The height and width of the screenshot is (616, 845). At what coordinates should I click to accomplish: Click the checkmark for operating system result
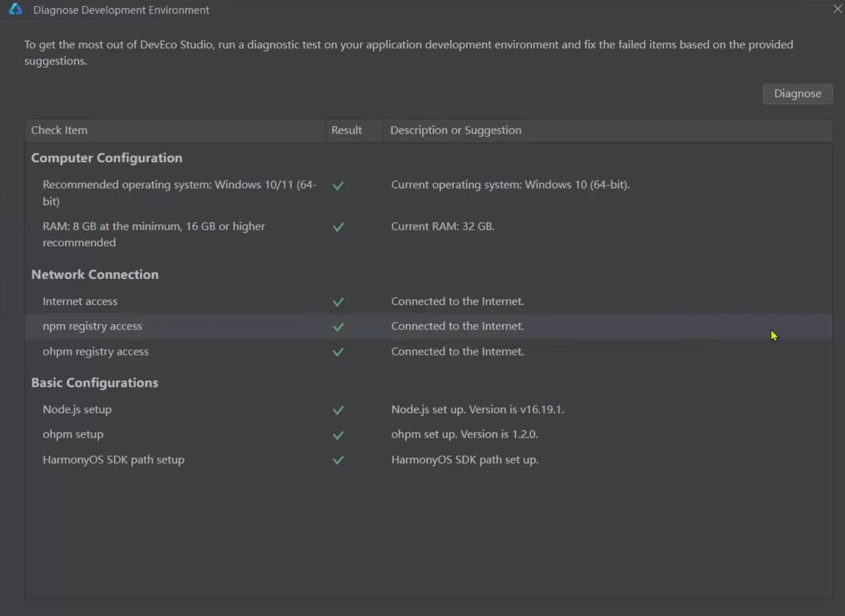click(x=338, y=185)
